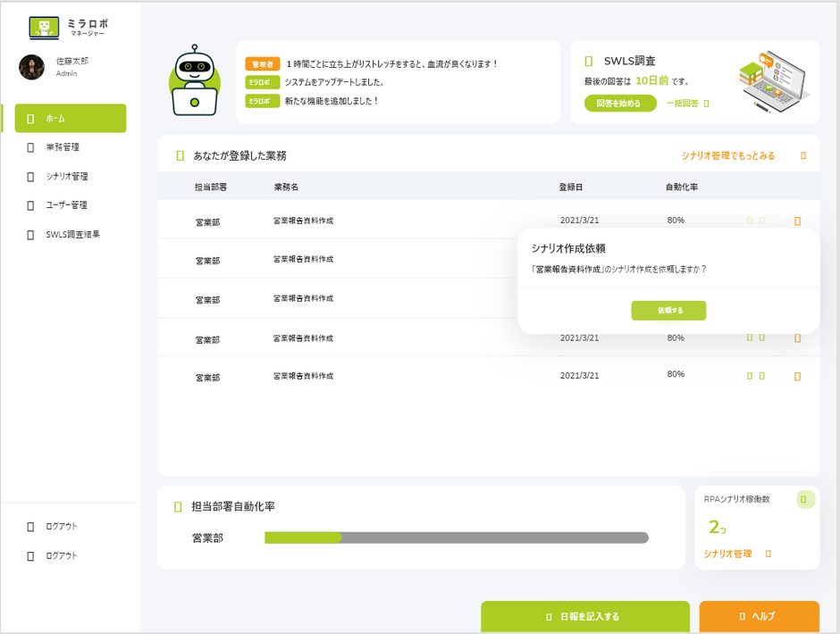The height and width of the screenshot is (634, 840).
Task: Select 佐藤太郎 Admin user name
Action: (71, 66)
